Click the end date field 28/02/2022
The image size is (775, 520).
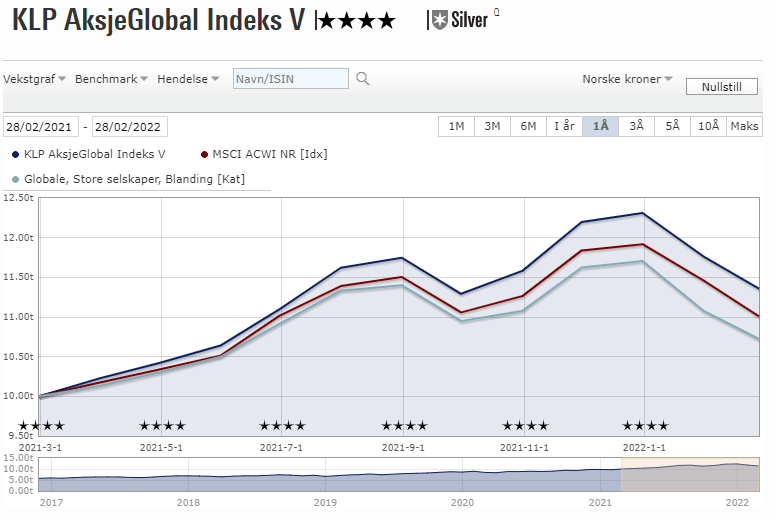(x=129, y=127)
